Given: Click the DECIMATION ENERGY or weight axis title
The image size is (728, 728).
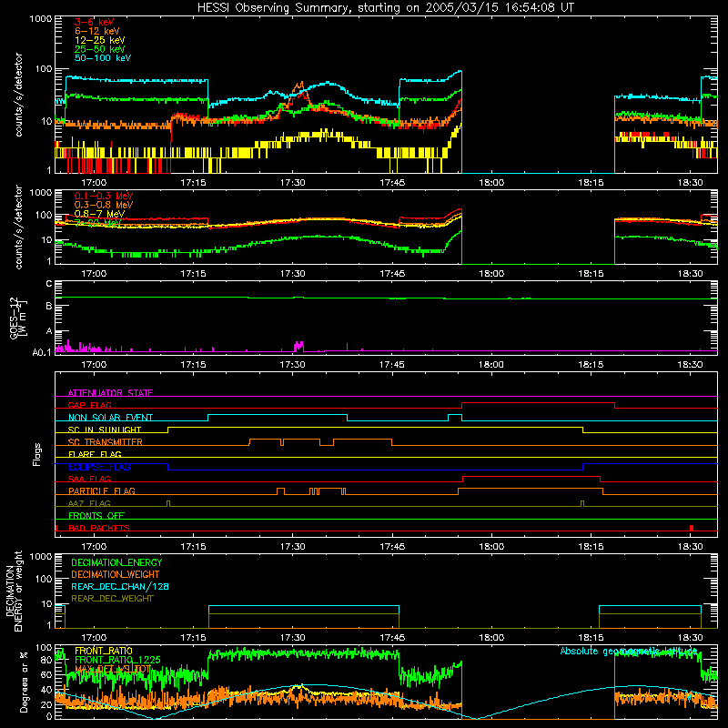Looking at the screenshot, I should tap(14, 591).
